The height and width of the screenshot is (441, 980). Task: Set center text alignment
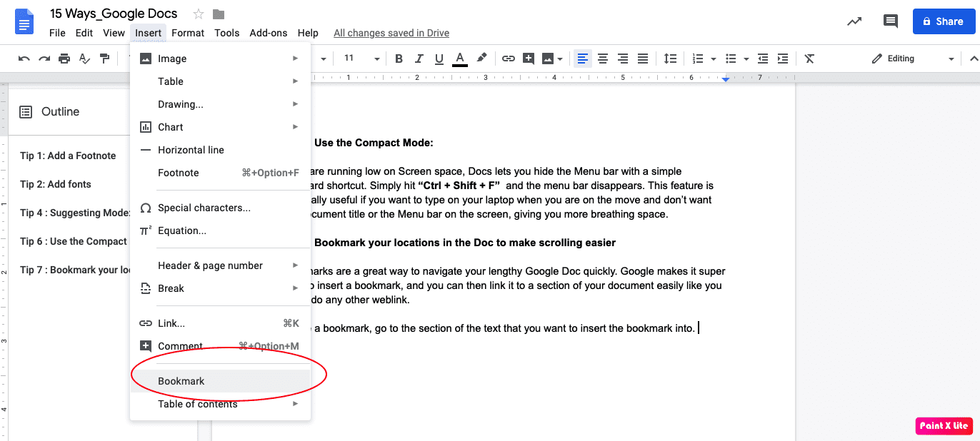603,59
